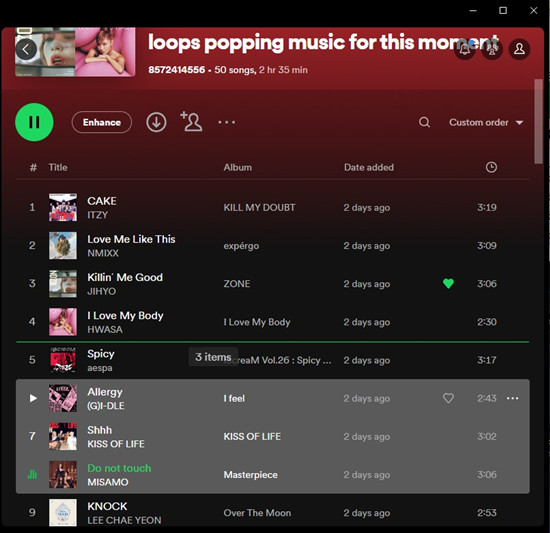Open the aespa artist link

pos(100,368)
